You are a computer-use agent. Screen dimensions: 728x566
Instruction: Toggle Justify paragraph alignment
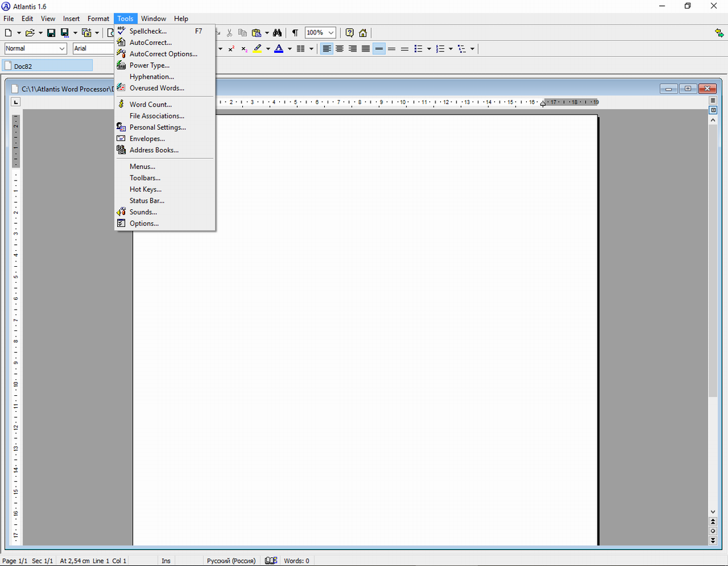coord(366,49)
